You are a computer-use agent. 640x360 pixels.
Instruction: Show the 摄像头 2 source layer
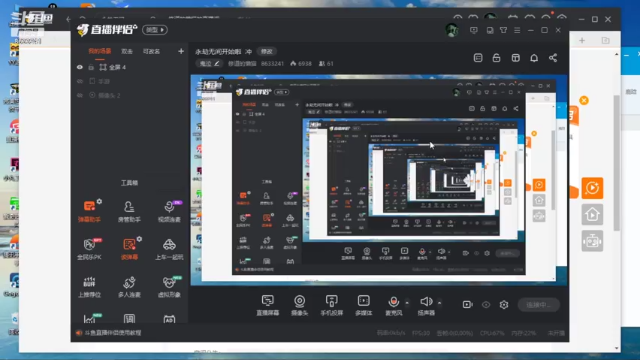(80, 95)
